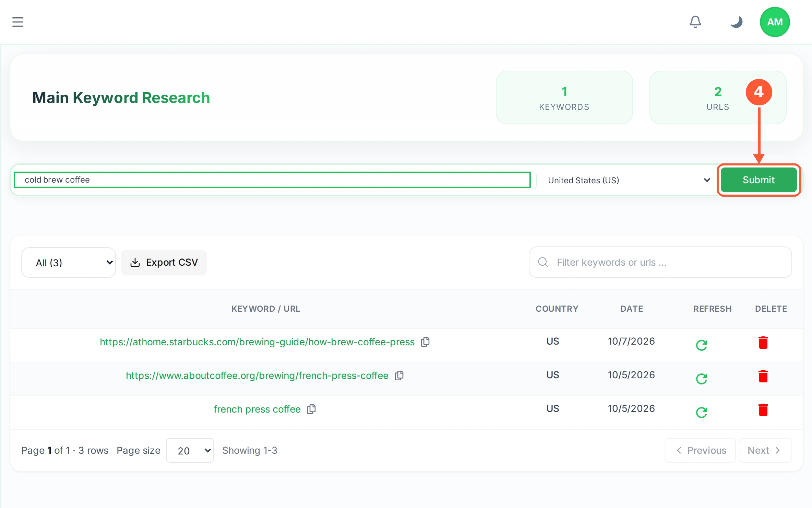Image resolution: width=812 pixels, height=508 pixels.
Task: Focus the keyword input with 'cold brew coffee'
Action: coord(272,180)
